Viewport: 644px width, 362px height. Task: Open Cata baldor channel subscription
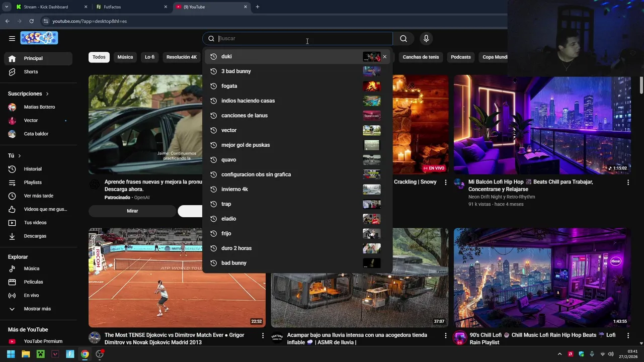tap(38, 134)
